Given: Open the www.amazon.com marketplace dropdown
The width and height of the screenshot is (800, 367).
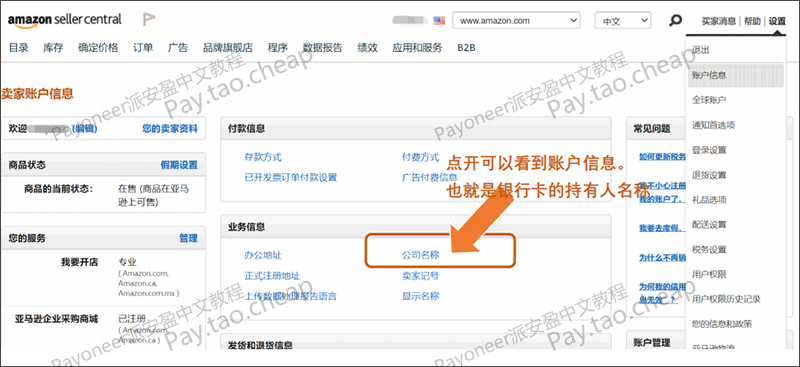Looking at the screenshot, I should pos(516,21).
